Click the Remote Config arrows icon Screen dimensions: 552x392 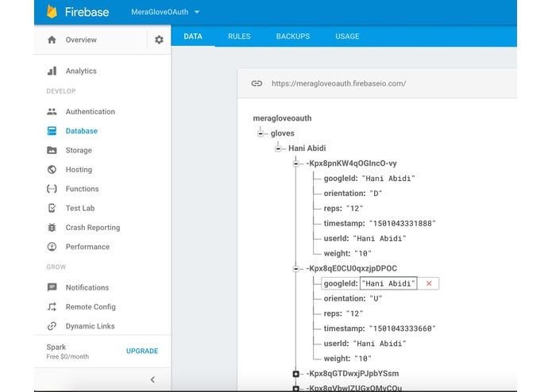(x=52, y=306)
